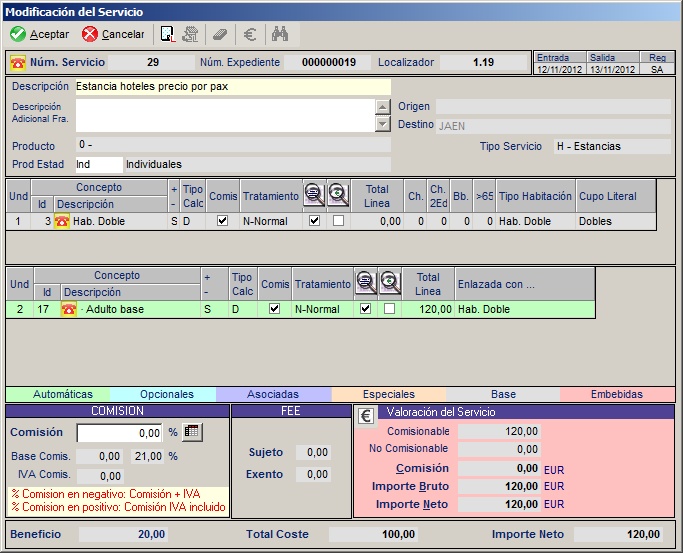Select the Asociadas tab
This screenshot has height=553, width=683.
[x=274, y=394]
